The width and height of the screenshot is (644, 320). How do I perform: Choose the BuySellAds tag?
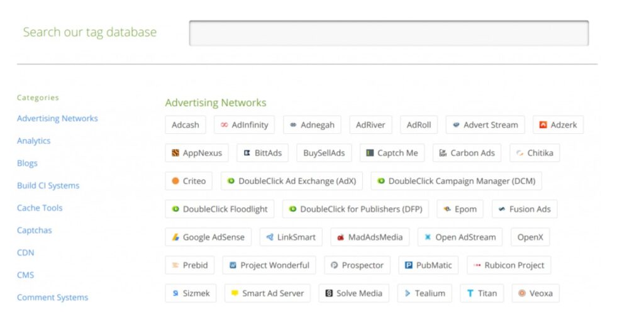click(x=324, y=153)
